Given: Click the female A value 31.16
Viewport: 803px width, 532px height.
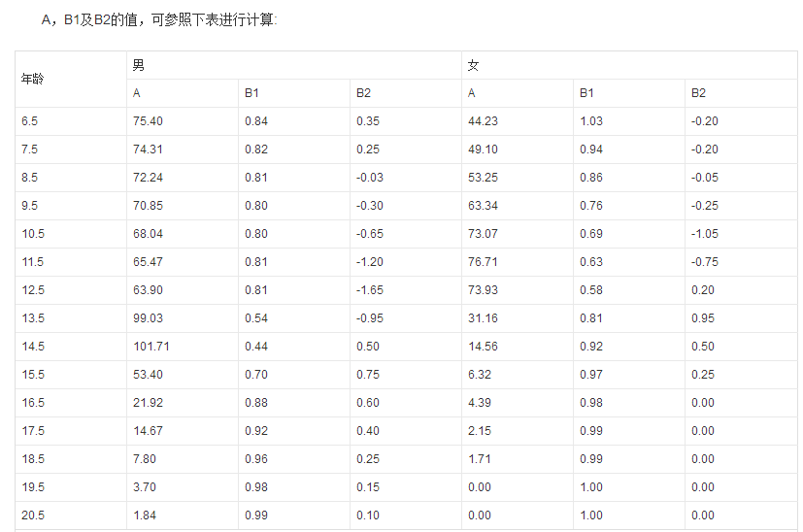Looking at the screenshot, I should (483, 318).
